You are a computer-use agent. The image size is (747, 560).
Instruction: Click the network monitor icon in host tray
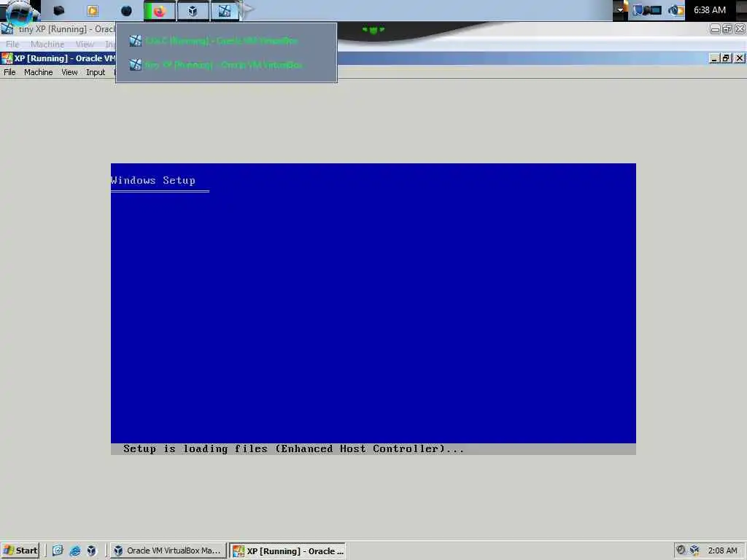[x=654, y=10]
